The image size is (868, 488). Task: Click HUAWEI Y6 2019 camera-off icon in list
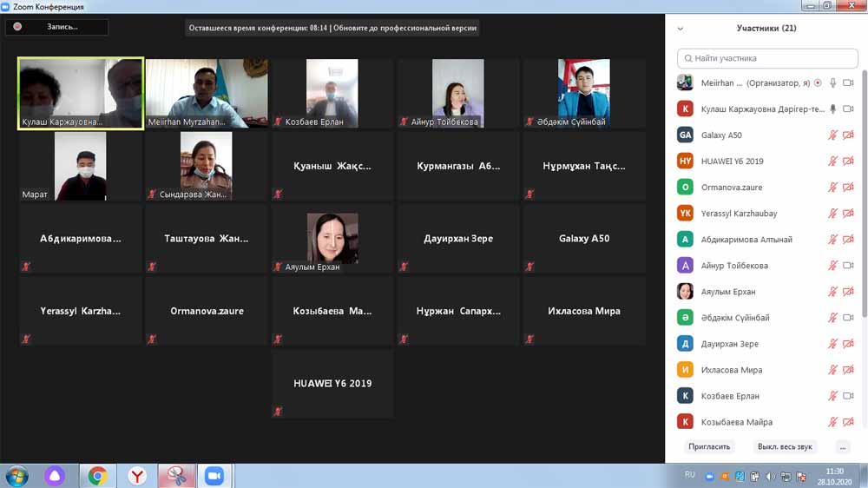(x=848, y=162)
